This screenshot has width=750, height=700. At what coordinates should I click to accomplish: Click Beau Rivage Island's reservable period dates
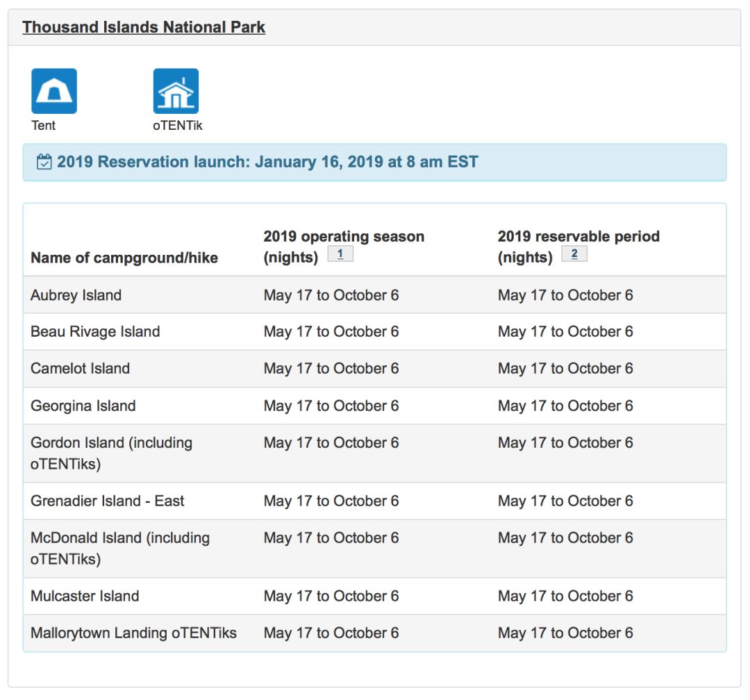click(565, 331)
